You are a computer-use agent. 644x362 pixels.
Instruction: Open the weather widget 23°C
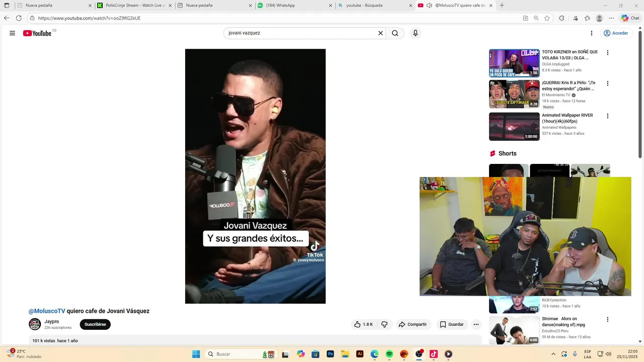(x=24, y=354)
